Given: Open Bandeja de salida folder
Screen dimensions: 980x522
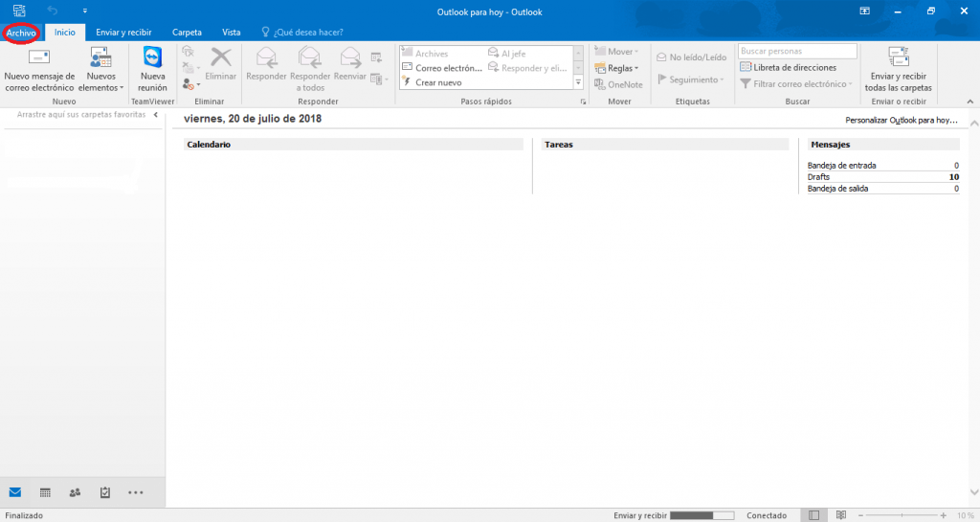Looking at the screenshot, I should (837, 189).
